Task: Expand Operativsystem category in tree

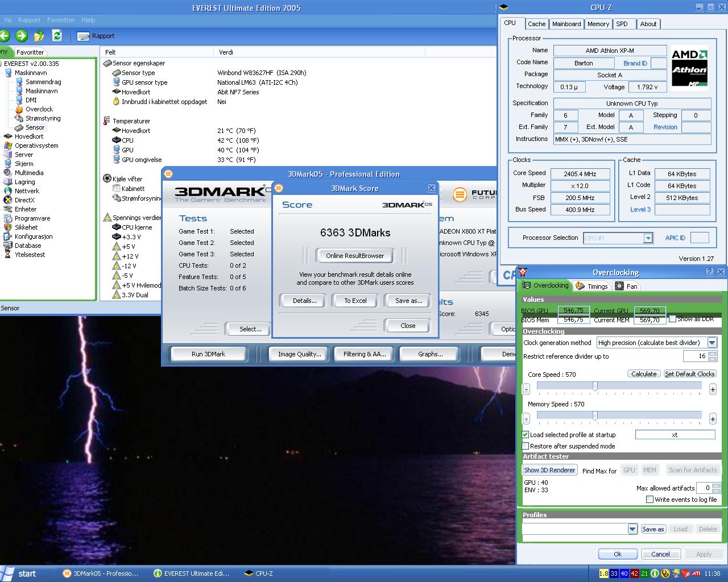Action: click(36, 145)
